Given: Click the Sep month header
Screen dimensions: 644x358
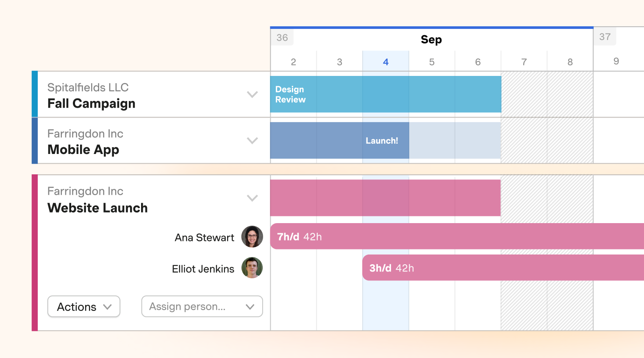Looking at the screenshot, I should pos(431,39).
